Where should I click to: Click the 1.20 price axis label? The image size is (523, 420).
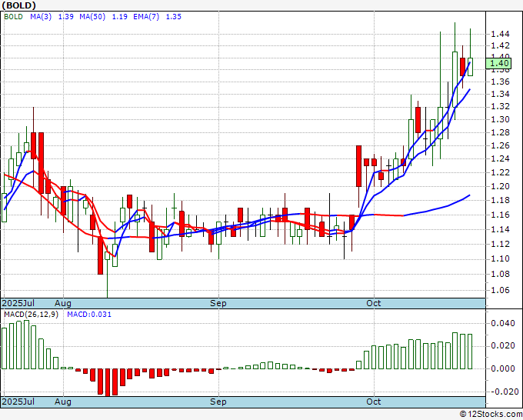pos(500,186)
